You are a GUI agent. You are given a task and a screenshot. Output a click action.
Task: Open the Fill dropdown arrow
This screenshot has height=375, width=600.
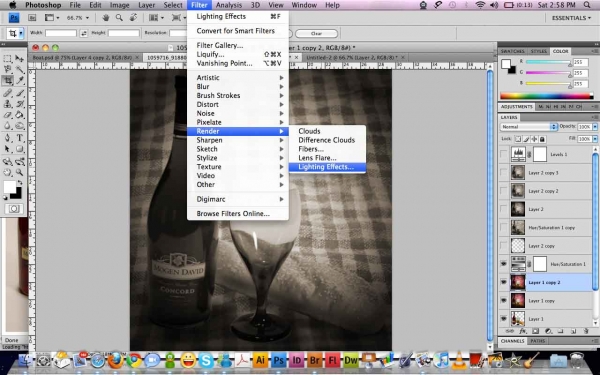(x=595, y=139)
